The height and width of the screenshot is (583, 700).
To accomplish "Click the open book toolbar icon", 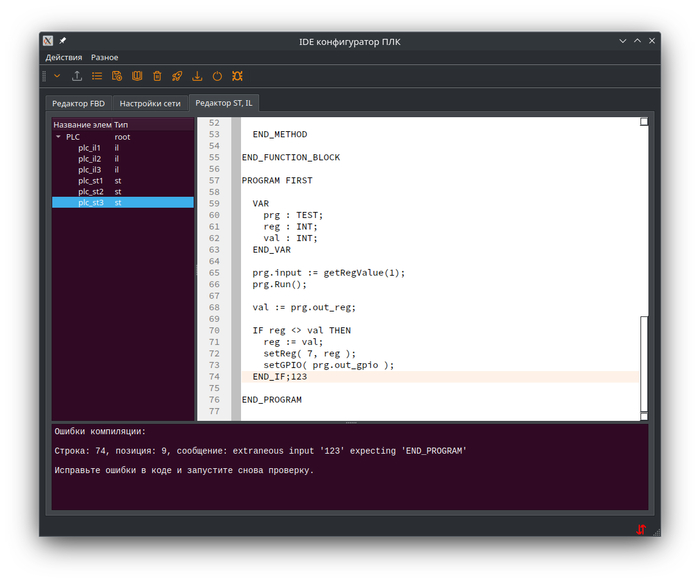I will click(x=137, y=76).
